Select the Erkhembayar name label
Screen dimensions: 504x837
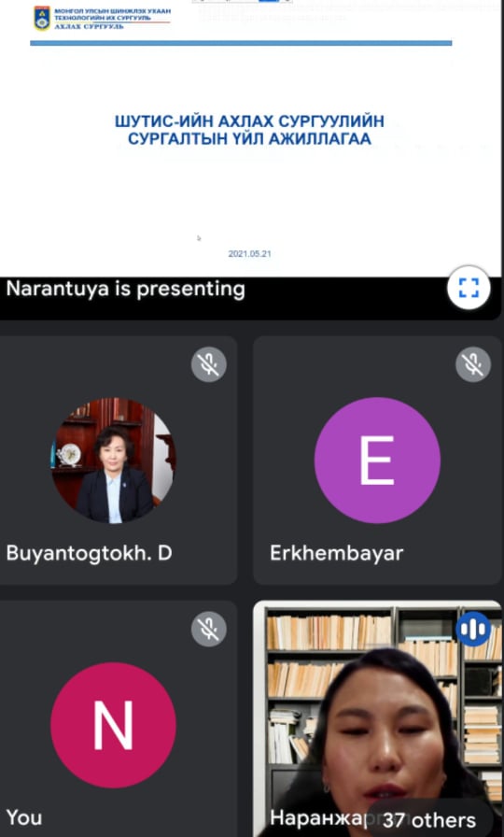[337, 553]
